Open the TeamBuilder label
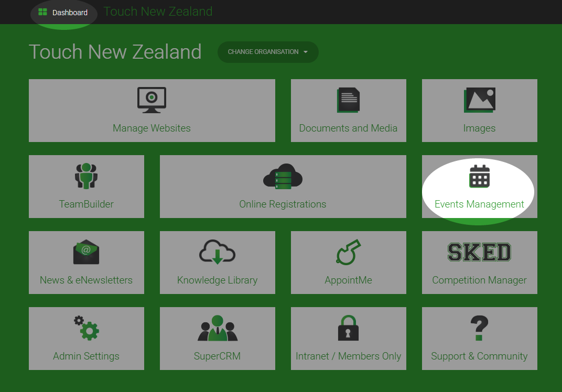562x392 pixels. coord(87,204)
